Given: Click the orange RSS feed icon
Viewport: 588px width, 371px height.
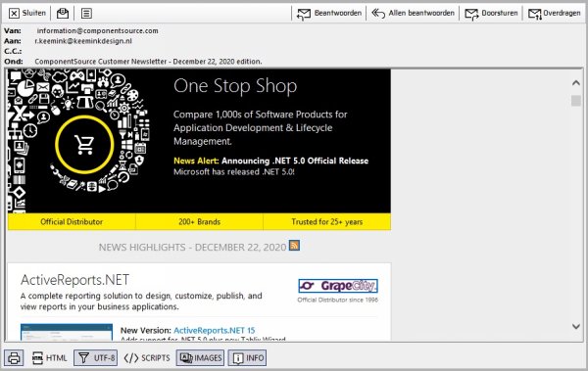Looking at the screenshot, I should click(x=294, y=246).
